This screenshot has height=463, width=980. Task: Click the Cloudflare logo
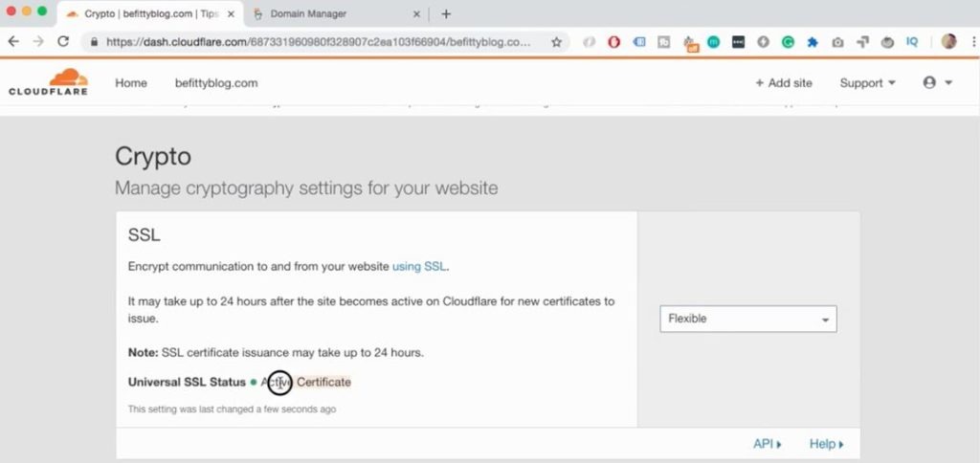tap(48, 82)
